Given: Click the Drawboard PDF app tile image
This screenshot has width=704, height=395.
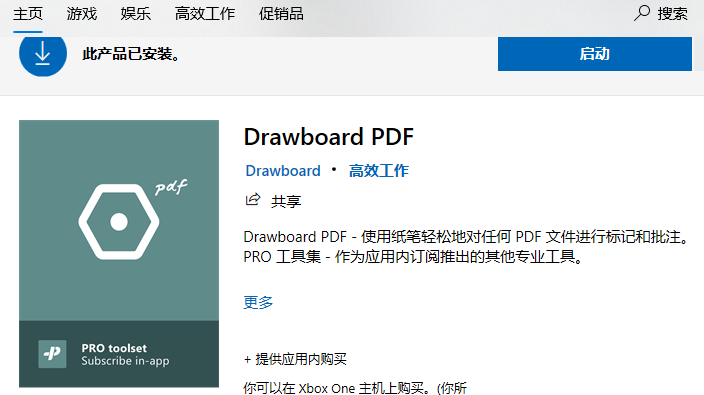Looking at the screenshot, I should (119, 254).
